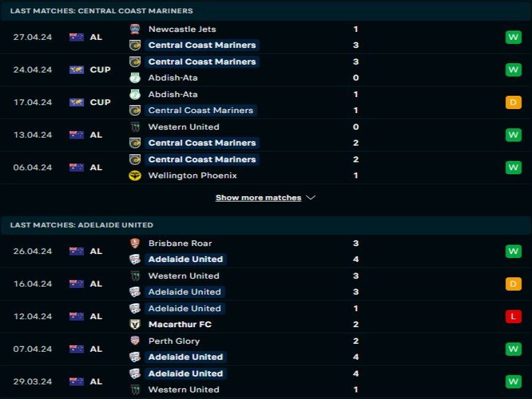Open the Brisbane Roar vs Adelaide match row
This screenshot has height=399, width=532.
point(266,251)
